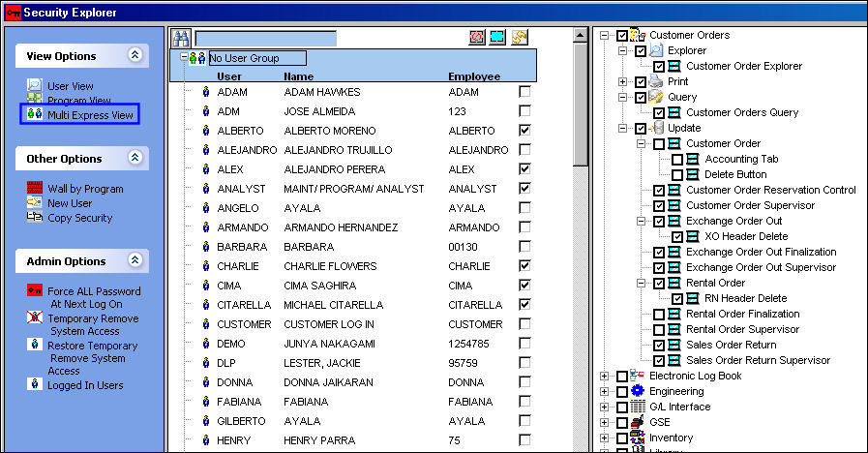Uncheck the box for user ALBERTO

point(524,130)
